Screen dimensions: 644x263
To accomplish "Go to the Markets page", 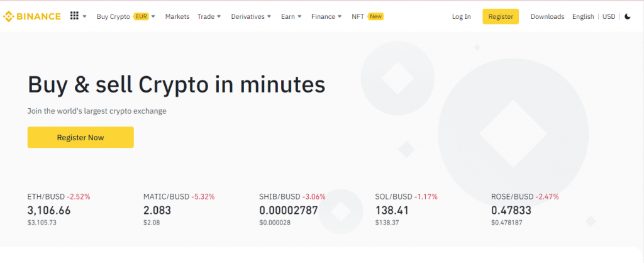I will pyautogui.click(x=177, y=16).
